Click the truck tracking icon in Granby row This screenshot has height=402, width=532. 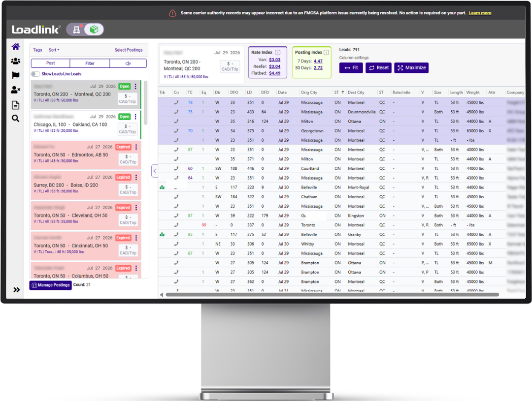click(x=162, y=234)
